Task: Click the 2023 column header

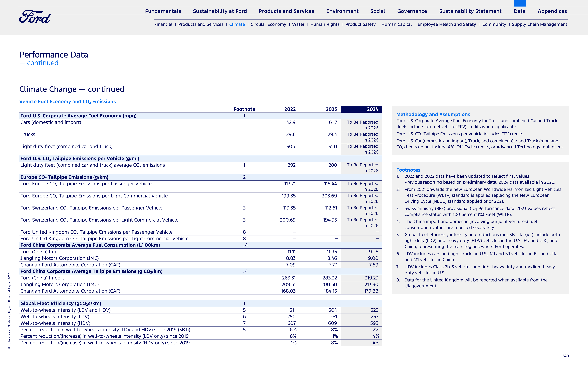Action: (x=331, y=109)
